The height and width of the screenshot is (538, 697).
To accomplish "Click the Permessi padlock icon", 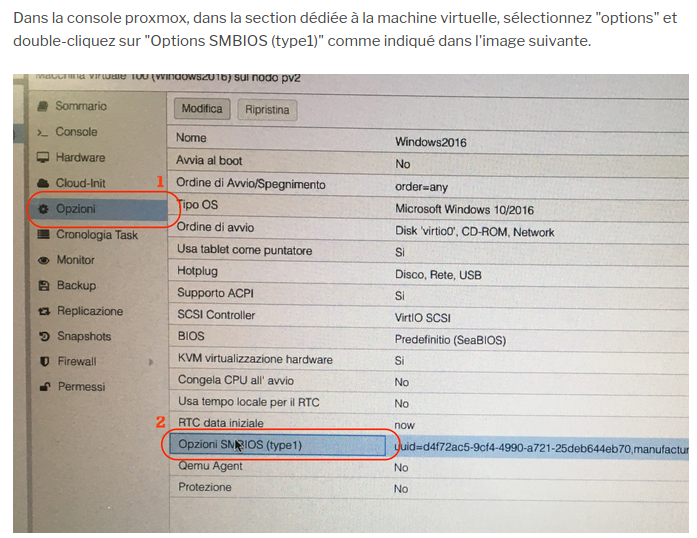I will [x=45, y=387].
